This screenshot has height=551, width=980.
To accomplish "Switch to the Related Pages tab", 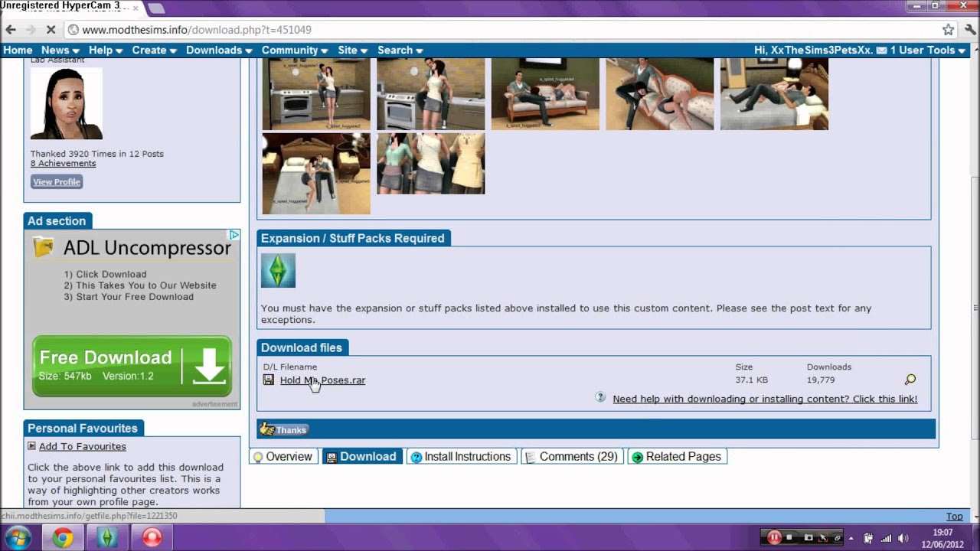I will (678, 457).
